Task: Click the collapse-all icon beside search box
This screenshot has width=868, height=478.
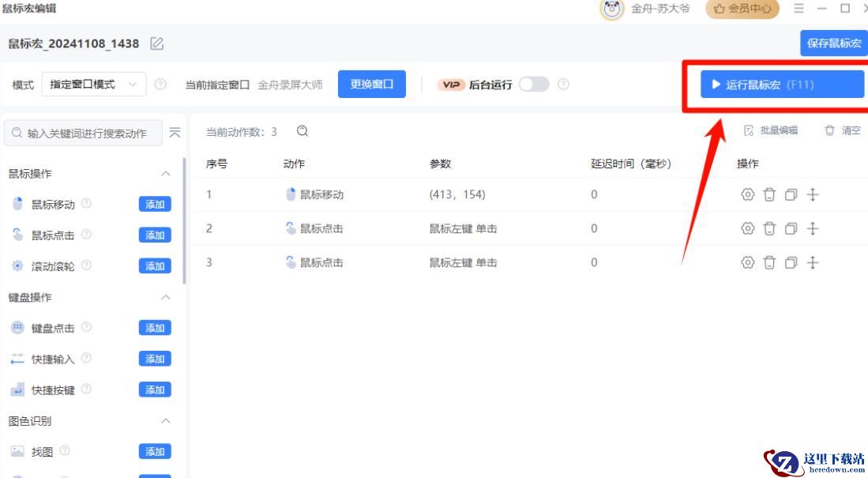Action: (175, 133)
